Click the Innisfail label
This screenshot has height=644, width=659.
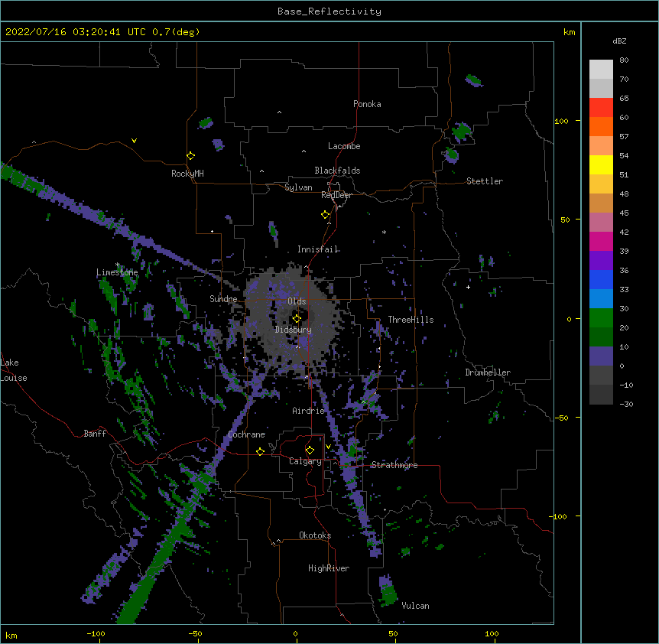pos(317,249)
